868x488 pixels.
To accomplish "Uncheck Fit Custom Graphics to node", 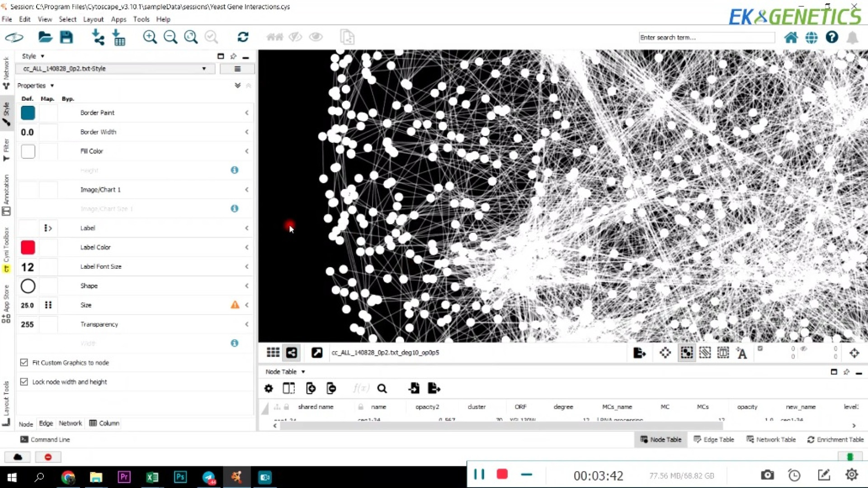I will point(24,362).
